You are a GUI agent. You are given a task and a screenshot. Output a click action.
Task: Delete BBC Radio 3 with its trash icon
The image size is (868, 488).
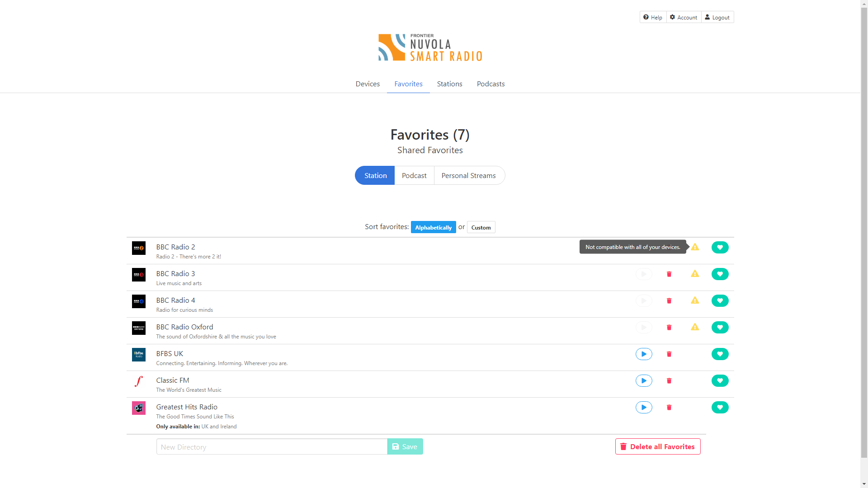(669, 274)
